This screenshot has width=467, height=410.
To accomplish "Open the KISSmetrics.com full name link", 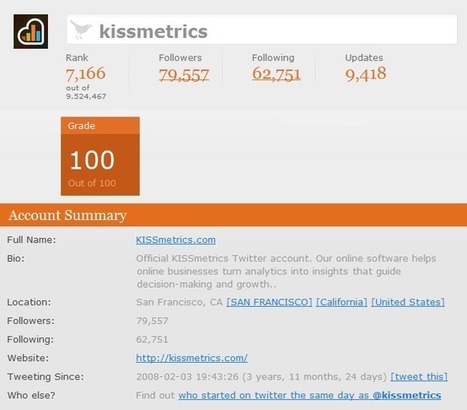I will [x=176, y=240].
